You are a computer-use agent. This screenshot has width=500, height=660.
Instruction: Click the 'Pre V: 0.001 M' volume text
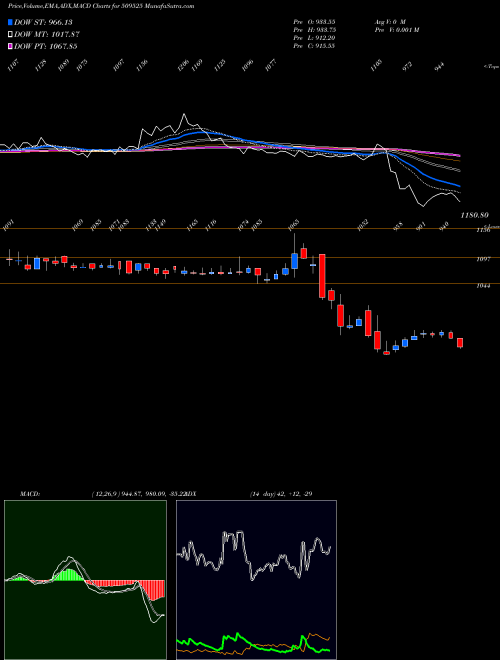pyautogui.click(x=396, y=30)
